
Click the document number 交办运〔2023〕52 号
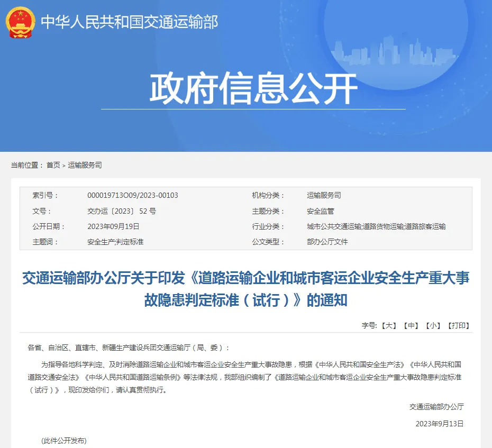(x=121, y=211)
